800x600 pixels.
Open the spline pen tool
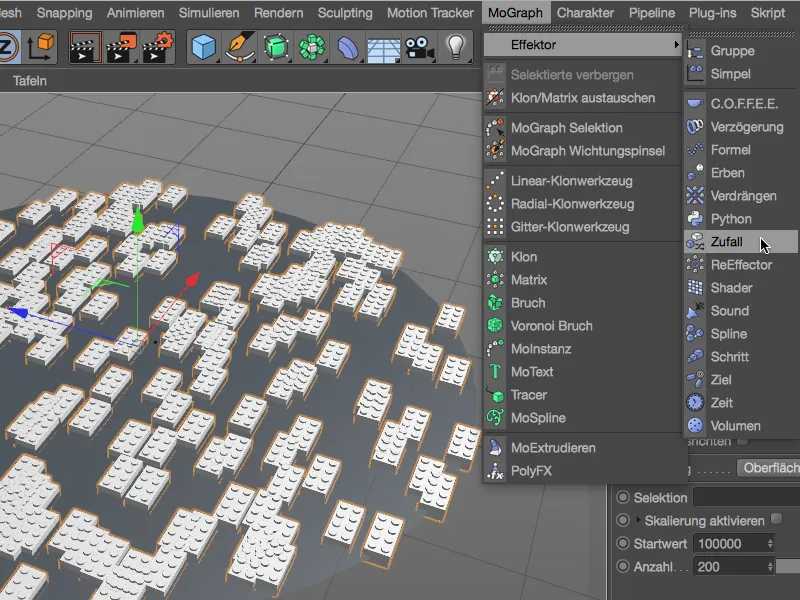240,45
